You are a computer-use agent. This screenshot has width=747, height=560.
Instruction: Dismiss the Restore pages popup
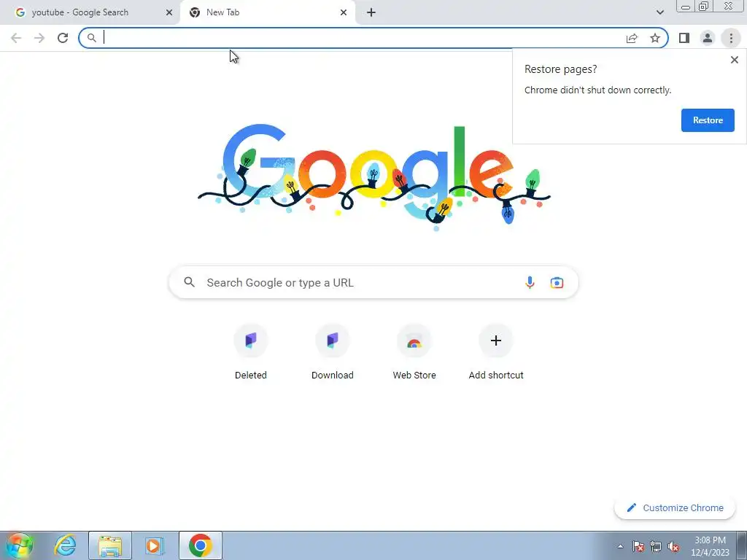[x=734, y=60]
